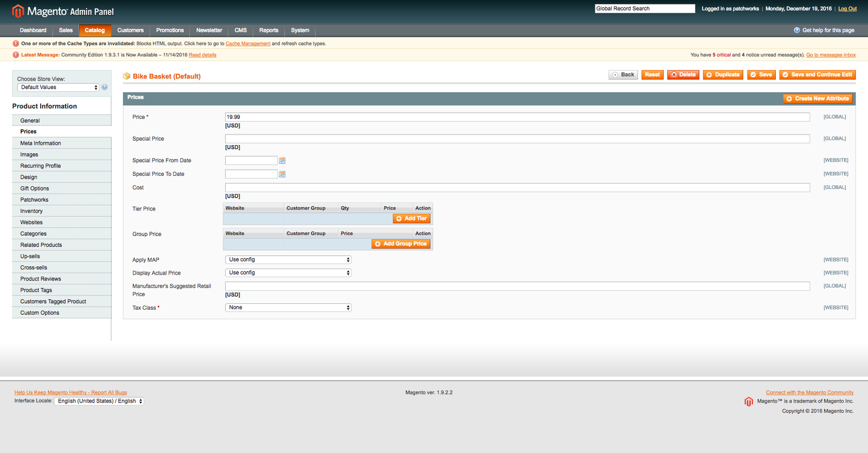This screenshot has height=453, width=868.
Task: Go Back to the product list
Action: click(x=623, y=75)
